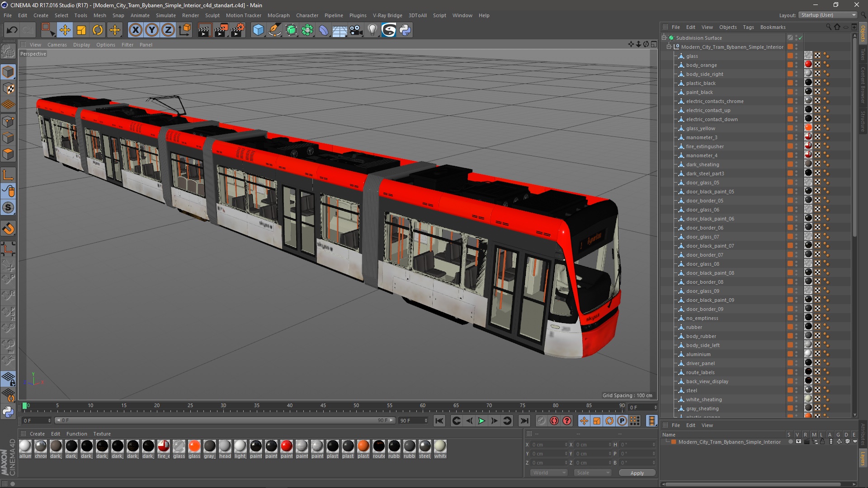Activate the Rotate tool
Screen dimensions: 868x488
pyautogui.click(x=98, y=30)
